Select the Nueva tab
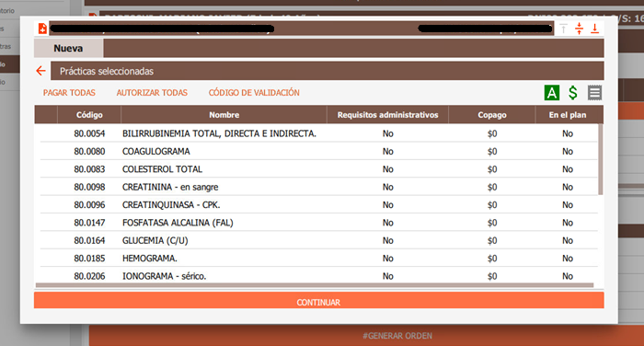Screen dimensions: 644x346 [x=68, y=48]
